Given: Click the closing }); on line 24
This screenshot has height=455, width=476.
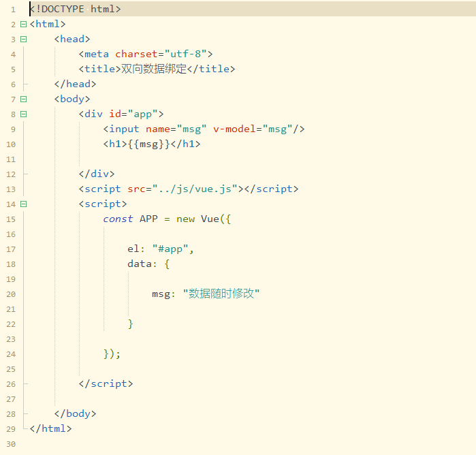Looking at the screenshot, I should coord(112,354).
